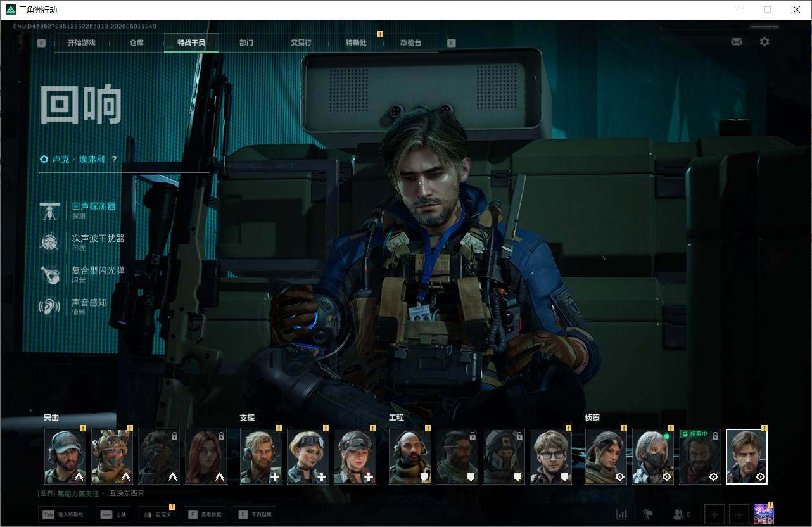Select the engineer operator wearing glasses
Screen dimensions: 812x527
[550, 457]
